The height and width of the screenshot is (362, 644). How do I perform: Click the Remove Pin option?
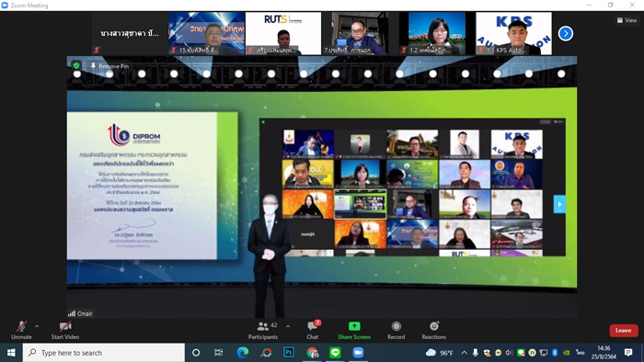tap(109, 66)
